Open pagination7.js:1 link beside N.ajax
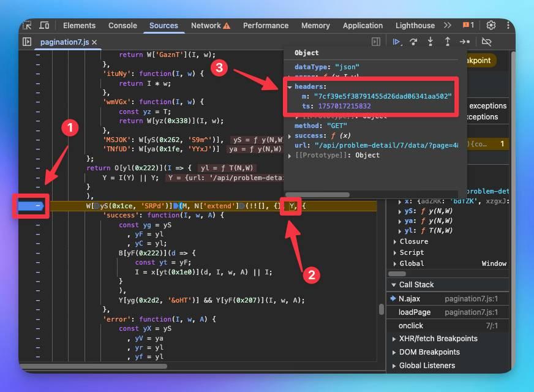The height and width of the screenshot is (392, 534). coord(471,299)
